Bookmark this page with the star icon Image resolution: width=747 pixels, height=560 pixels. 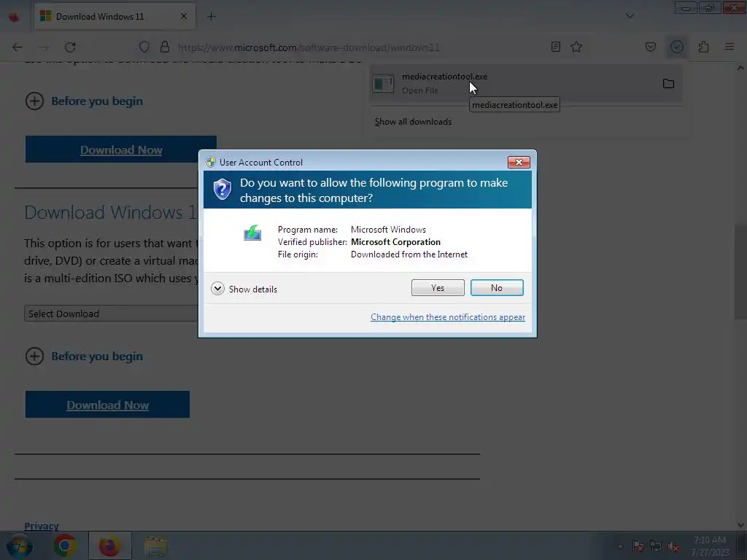(576, 47)
